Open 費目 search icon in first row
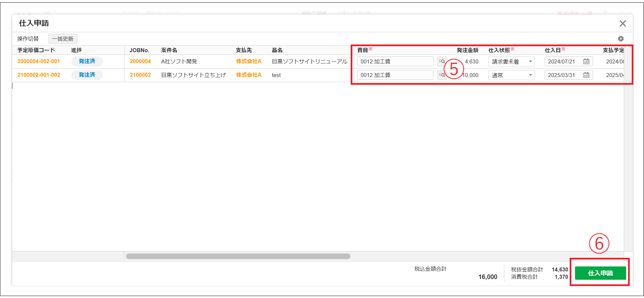 point(442,61)
